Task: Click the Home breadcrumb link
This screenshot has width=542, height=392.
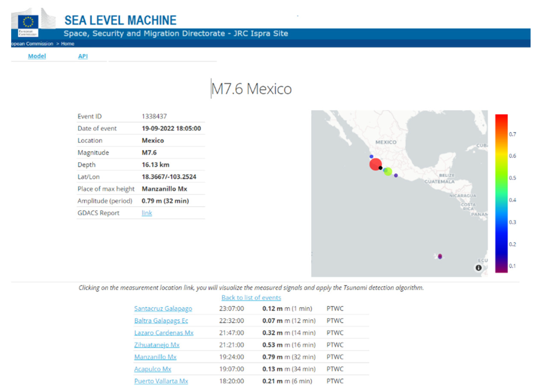Action: (x=67, y=44)
